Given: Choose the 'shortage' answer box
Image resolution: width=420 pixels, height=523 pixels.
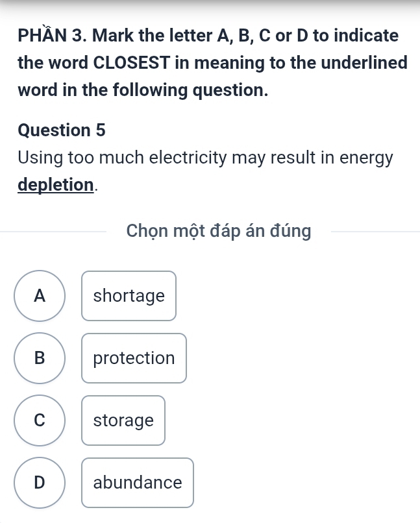Looking at the screenshot, I should tap(129, 296).
